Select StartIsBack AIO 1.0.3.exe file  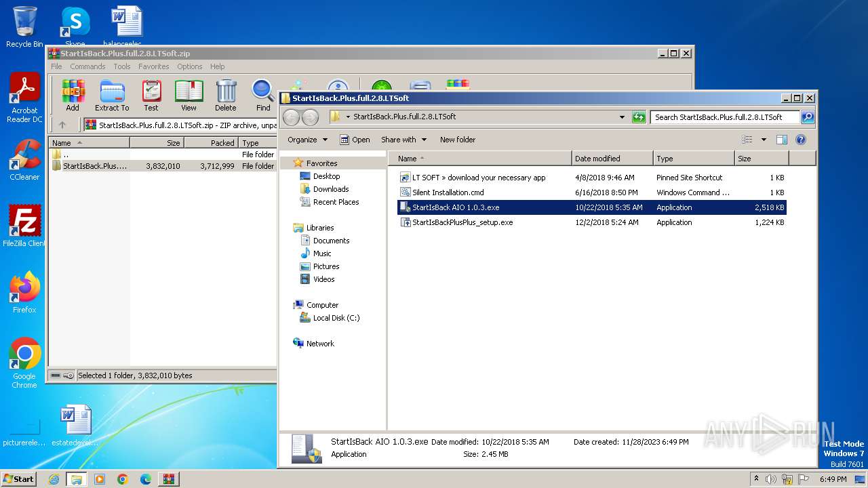tap(592, 207)
